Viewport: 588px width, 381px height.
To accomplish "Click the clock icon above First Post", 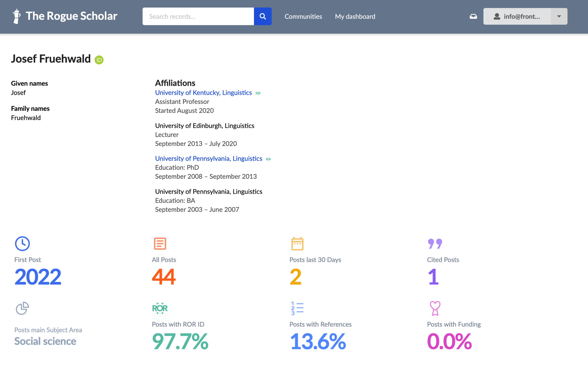I will coord(22,244).
